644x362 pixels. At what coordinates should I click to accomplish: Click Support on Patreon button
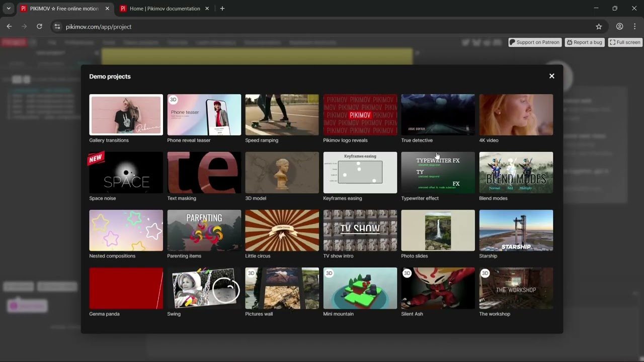point(534,42)
